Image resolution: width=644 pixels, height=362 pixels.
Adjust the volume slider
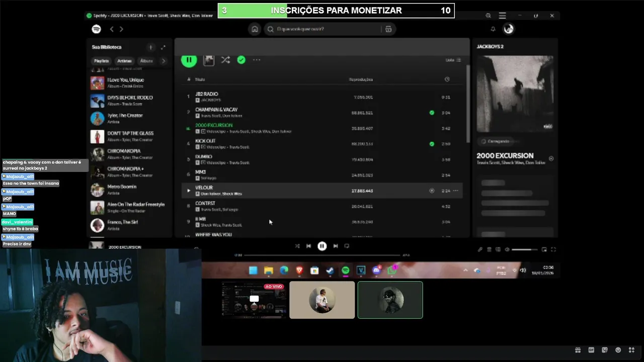coord(525,249)
